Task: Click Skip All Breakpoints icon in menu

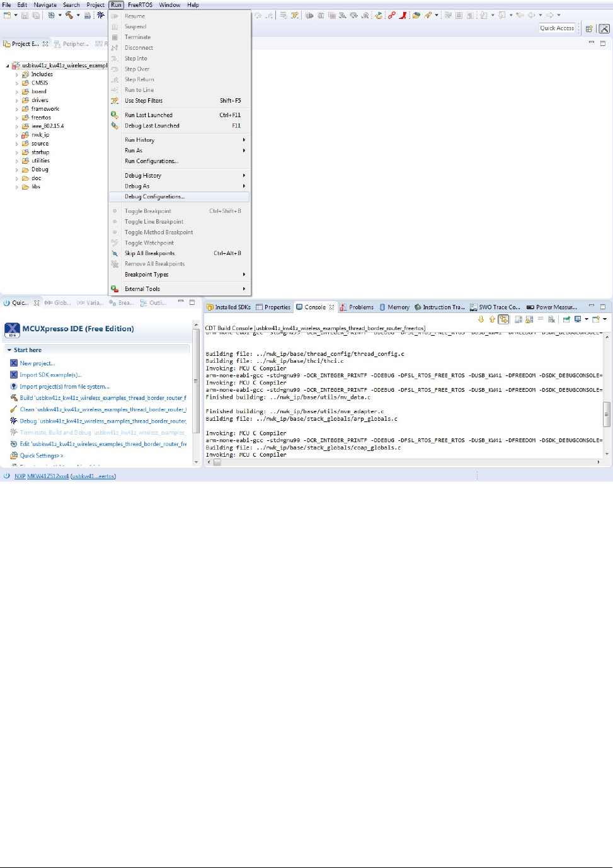Action: pyautogui.click(x=115, y=253)
